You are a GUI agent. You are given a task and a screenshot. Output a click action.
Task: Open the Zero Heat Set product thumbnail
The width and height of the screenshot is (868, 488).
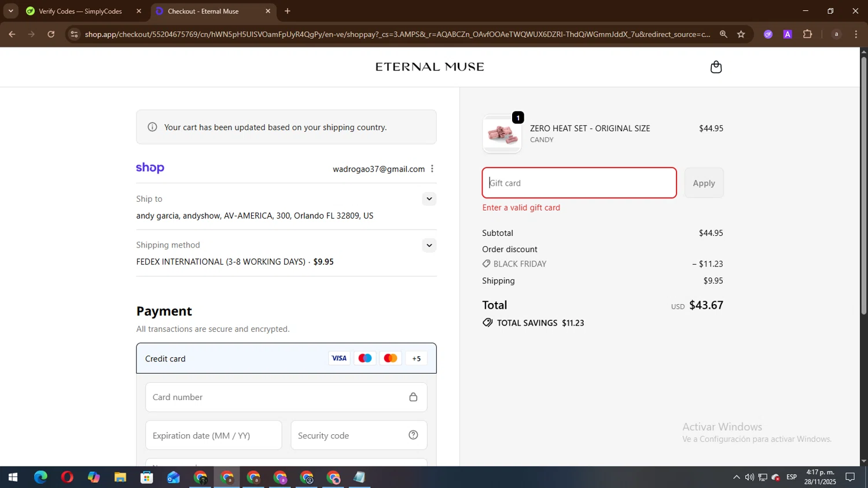502,134
